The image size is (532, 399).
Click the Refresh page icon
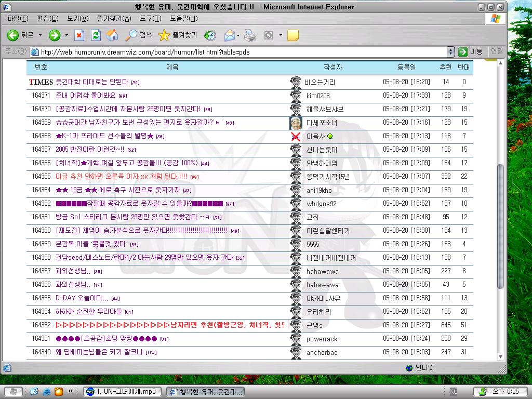pyautogui.click(x=96, y=35)
